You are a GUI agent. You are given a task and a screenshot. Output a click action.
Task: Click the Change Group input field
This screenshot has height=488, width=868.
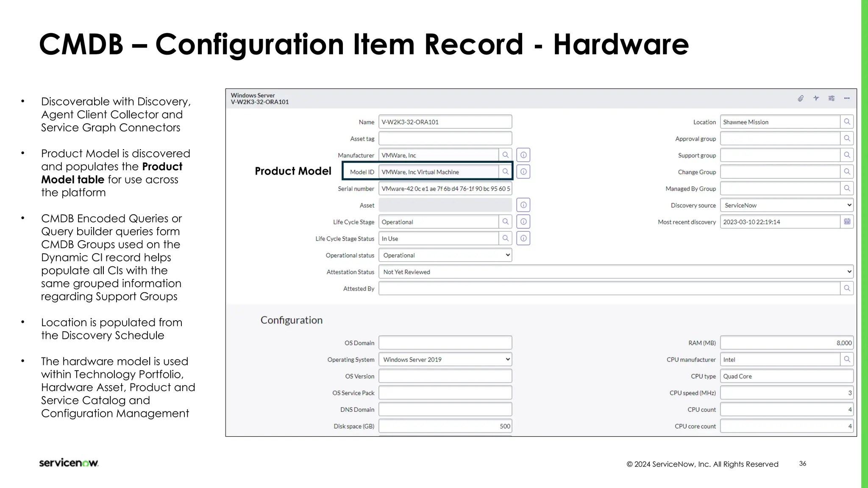click(780, 172)
